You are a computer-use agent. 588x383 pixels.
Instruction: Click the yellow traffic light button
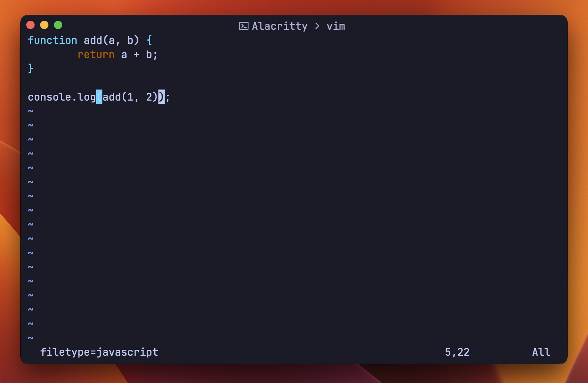coord(44,25)
